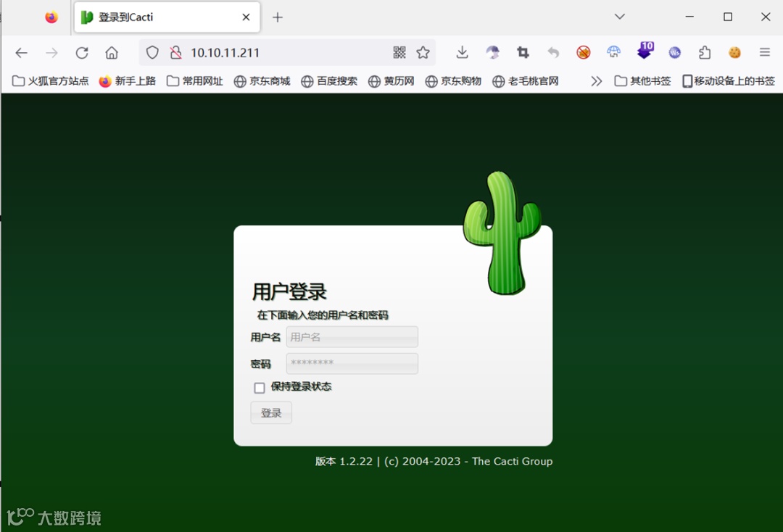Open the red blocker extension icon

[583, 52]
